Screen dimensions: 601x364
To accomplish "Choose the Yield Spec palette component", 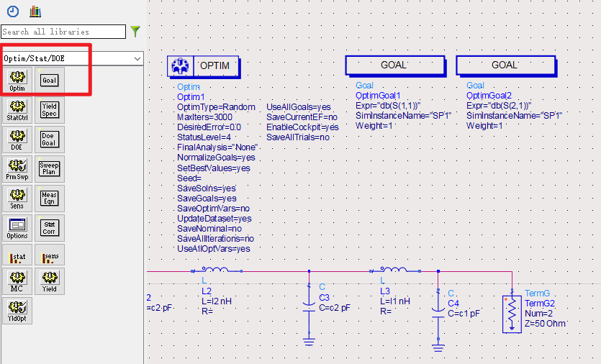I will (50, 110).
